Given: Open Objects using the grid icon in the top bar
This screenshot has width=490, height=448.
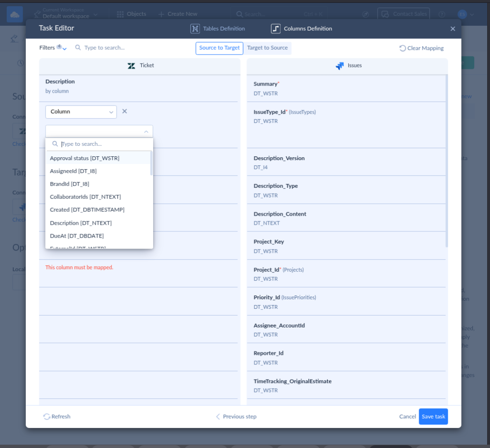Looking at the screenshot, I should (120, 14).
